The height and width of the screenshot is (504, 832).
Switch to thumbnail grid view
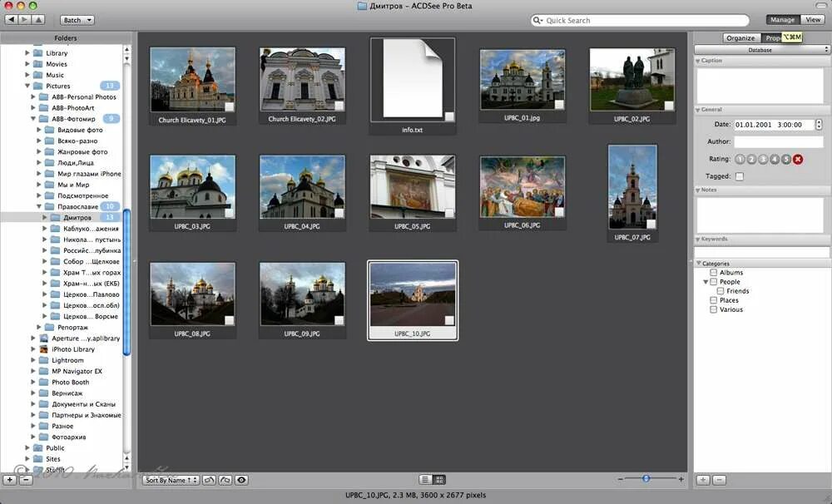[x=440, y=480]
